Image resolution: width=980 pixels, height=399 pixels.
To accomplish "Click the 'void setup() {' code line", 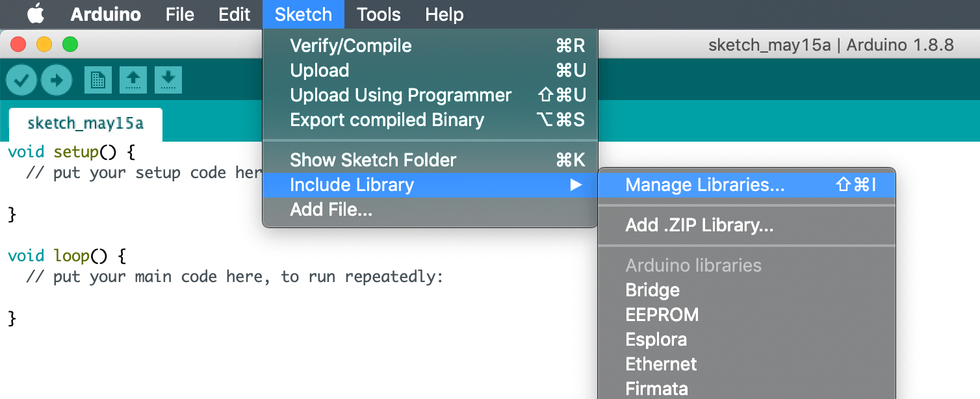I will click(71, 152).
